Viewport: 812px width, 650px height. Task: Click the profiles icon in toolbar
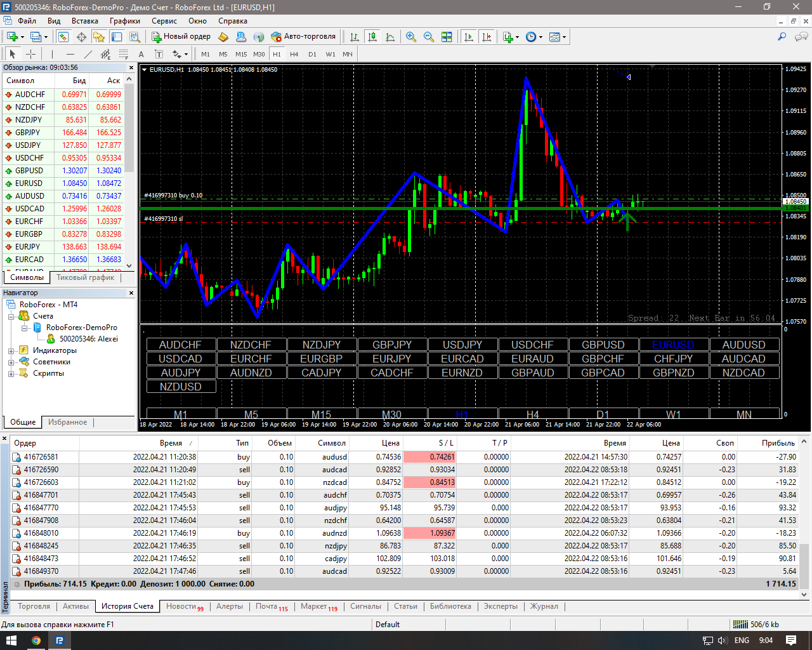(36, 37)
